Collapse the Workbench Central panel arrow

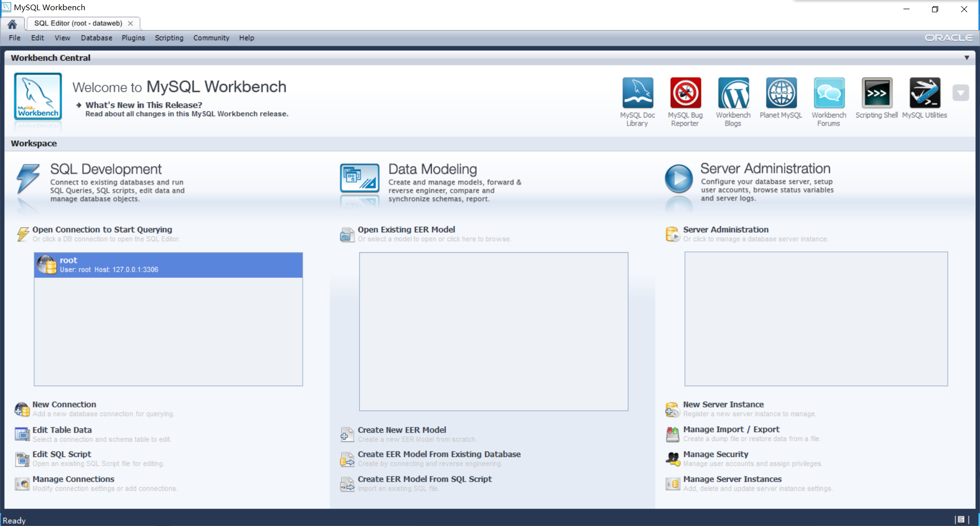pos(967,58)
